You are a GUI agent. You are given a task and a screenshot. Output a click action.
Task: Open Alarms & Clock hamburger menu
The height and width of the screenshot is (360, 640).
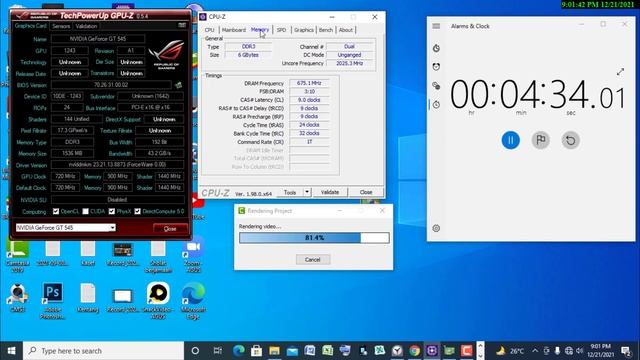click(436, 26)
